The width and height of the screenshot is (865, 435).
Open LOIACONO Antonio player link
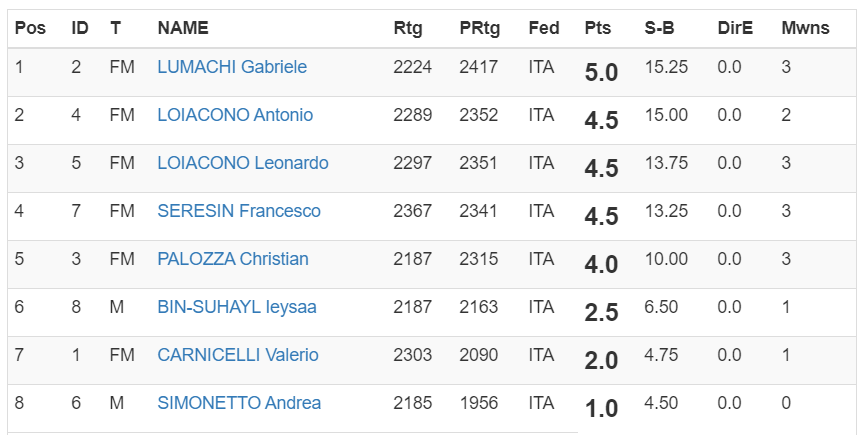(x=235, y=115)
